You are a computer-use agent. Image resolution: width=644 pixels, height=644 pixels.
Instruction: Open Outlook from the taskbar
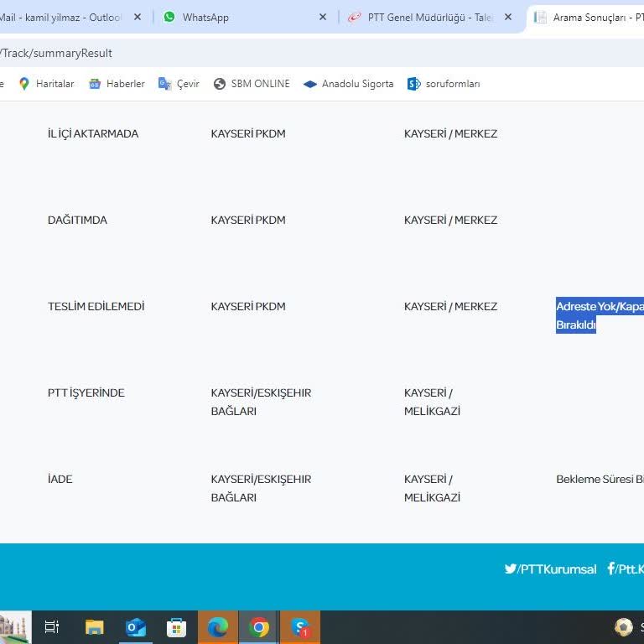click(x=136, y=627)
